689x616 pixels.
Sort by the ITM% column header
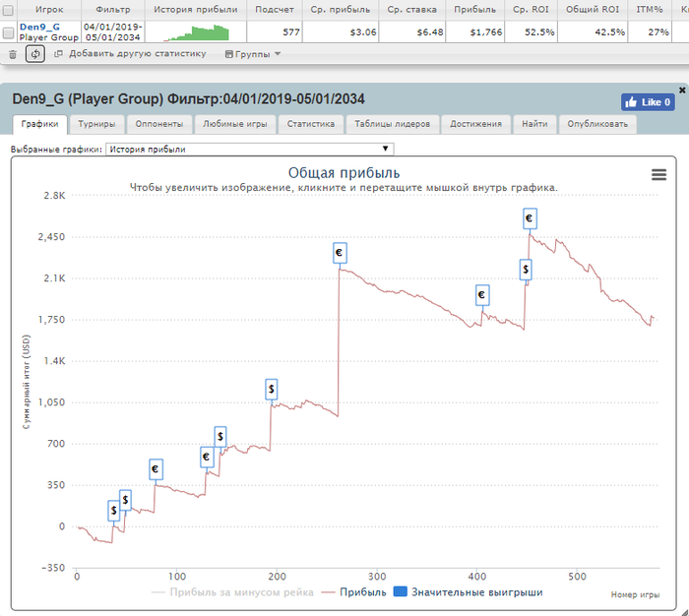(x=650, y=10)
